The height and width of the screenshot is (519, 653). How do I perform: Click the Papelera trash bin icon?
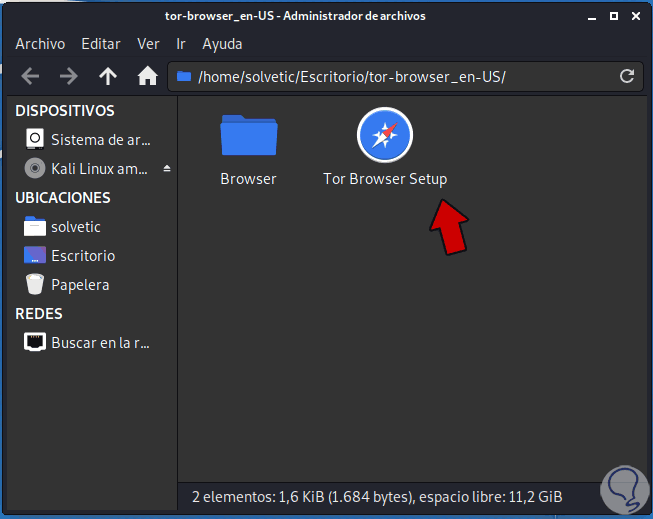tap(35, 284)
